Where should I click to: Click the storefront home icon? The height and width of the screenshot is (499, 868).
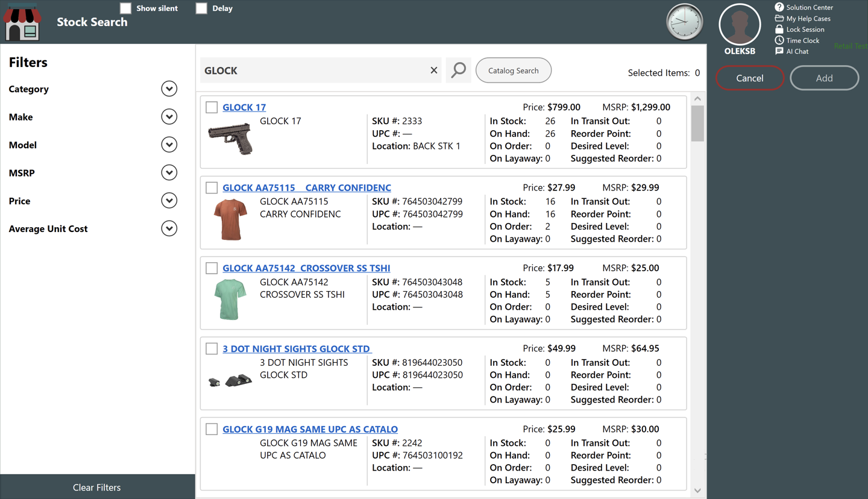coord(22,22)
